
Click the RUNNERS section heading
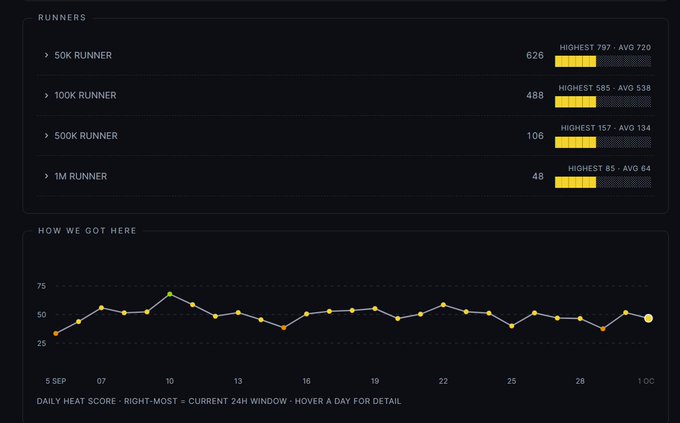[62, 18]
